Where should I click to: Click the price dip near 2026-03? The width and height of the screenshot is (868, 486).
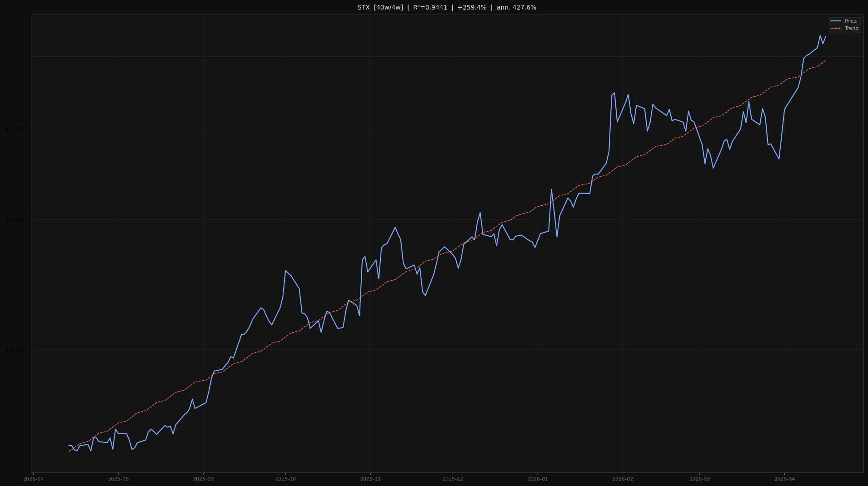(713, 168)
